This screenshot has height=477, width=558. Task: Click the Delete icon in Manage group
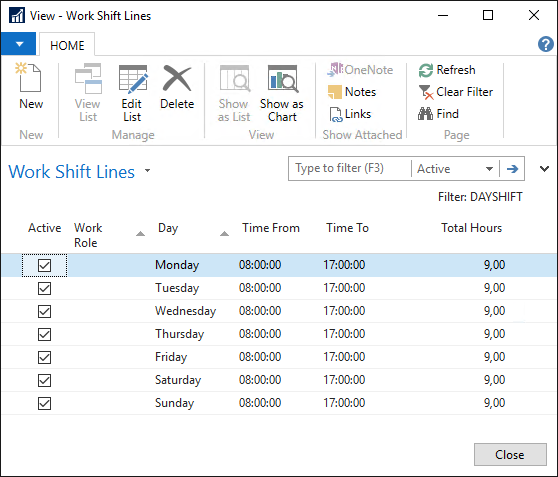(177, 78)
